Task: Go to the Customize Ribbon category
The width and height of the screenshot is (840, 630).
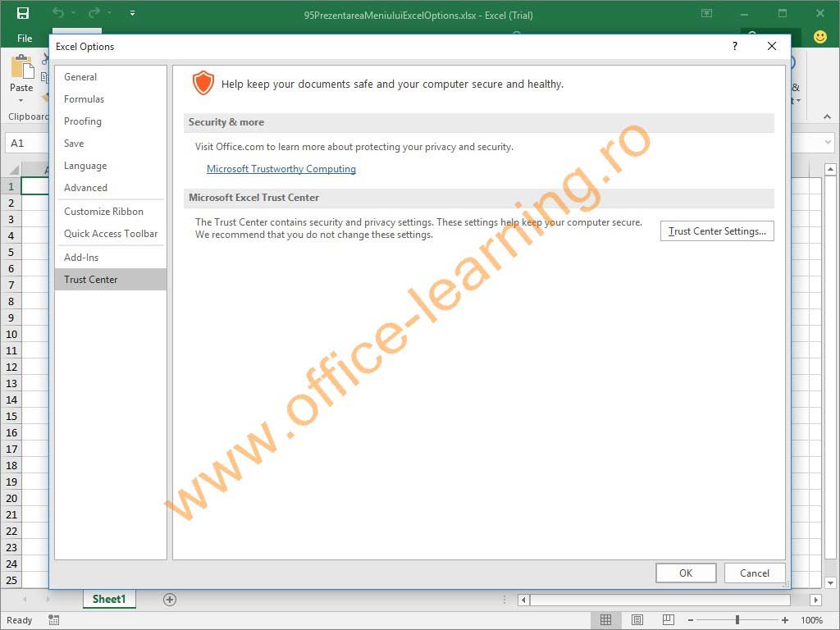Action: click(x=111, y=212)
